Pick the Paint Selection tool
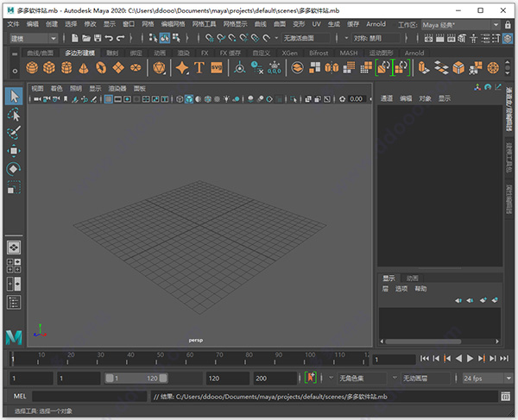Viewport: 518px width, 420px height. pyautogui.click(x=14, y=133)
